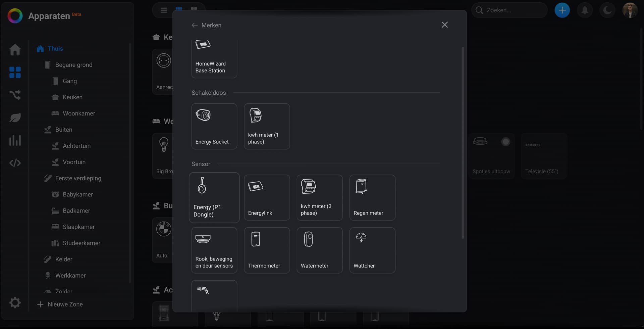Open the Insights bar chart section

tap(15, 140)
